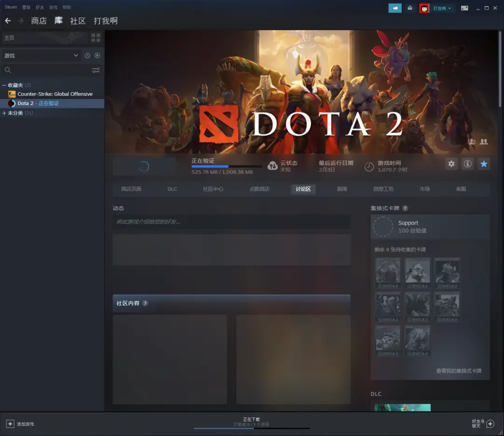Click the 好友与聊天 friends chat button
The image size is (504, 436).
pos(483,424)
